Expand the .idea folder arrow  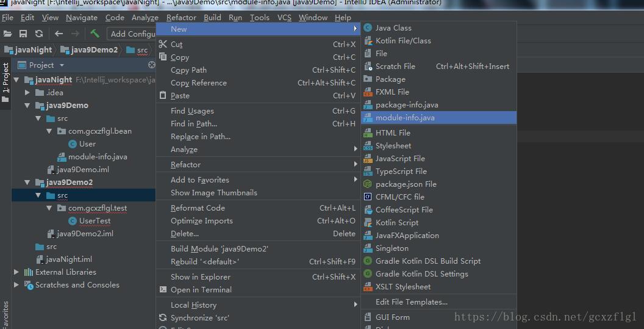pyautogui.click(x=27, y=93)
